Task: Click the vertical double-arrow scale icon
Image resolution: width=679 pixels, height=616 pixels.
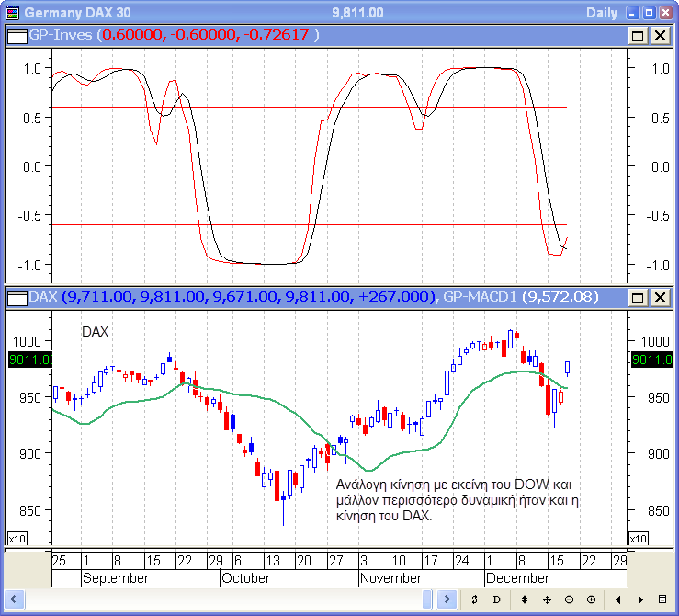Action: [x=525, y=599]
